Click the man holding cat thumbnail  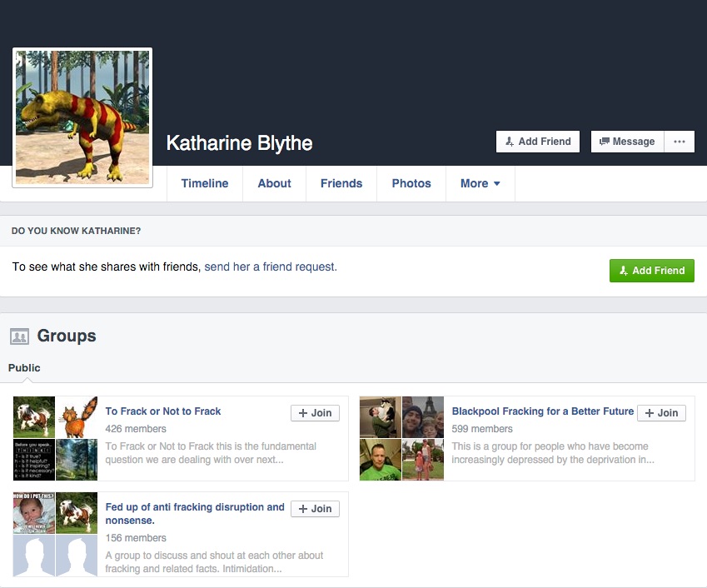[380, 417]
